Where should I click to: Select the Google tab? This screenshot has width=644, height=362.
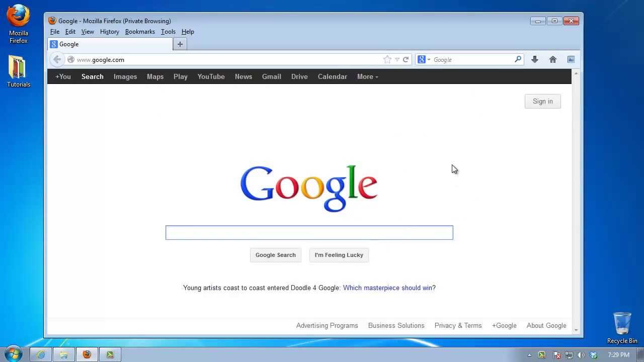click(x=111, y=44)
